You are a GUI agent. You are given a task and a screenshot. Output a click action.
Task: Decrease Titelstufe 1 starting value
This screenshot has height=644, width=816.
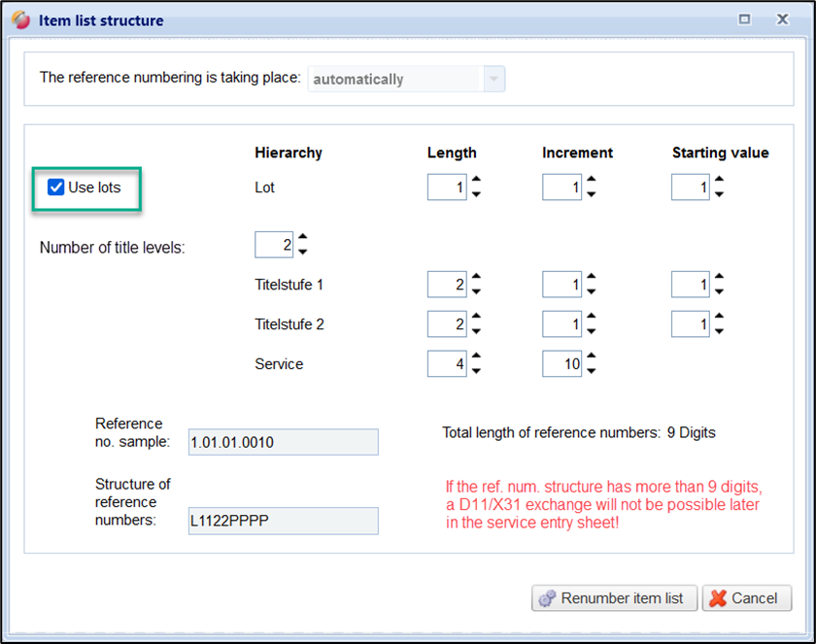[719, 291]
